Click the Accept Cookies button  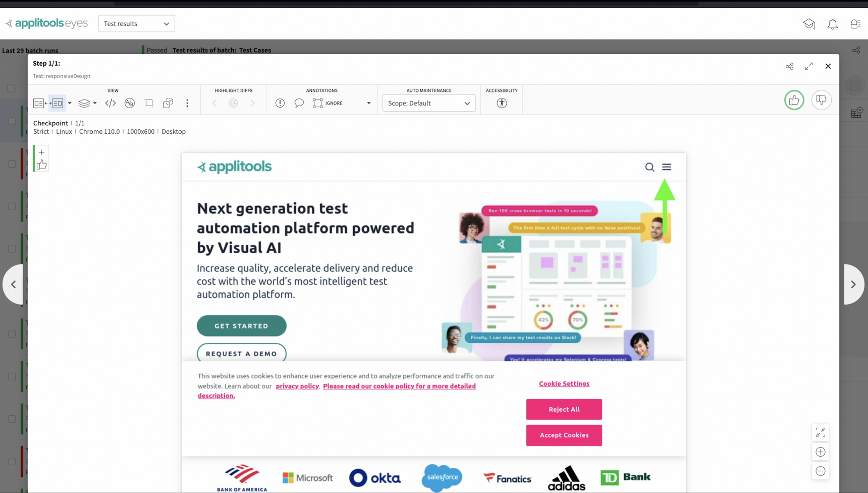[564, 435]
